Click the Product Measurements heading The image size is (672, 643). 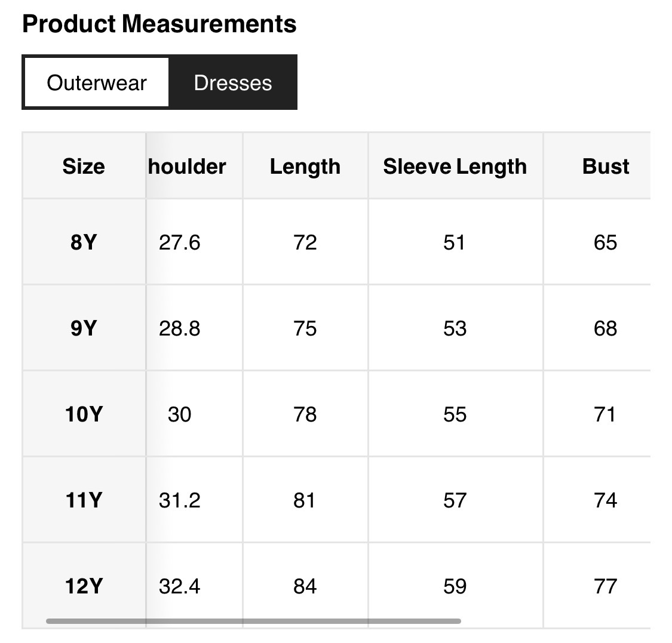tap(159, 24)
